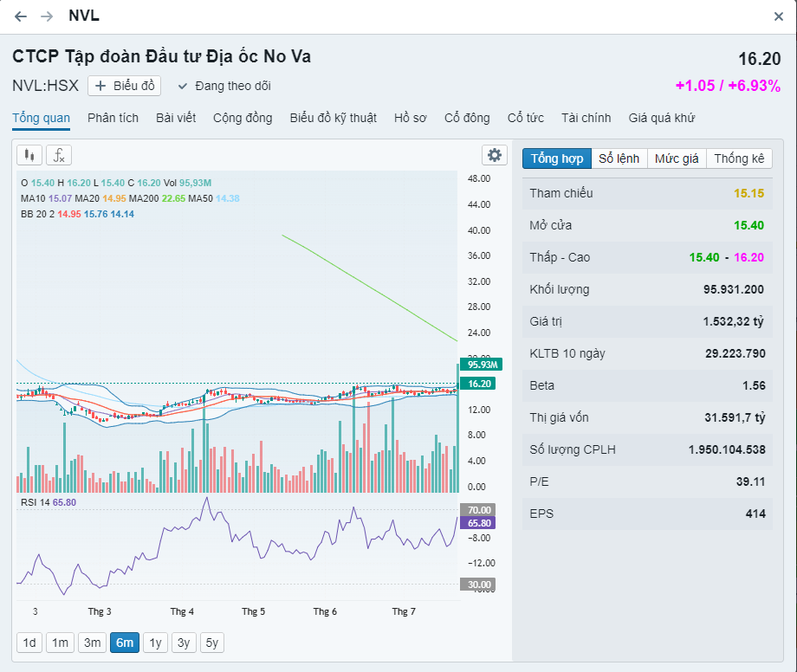Set chart range to 5y

click(x=212, y=643)
